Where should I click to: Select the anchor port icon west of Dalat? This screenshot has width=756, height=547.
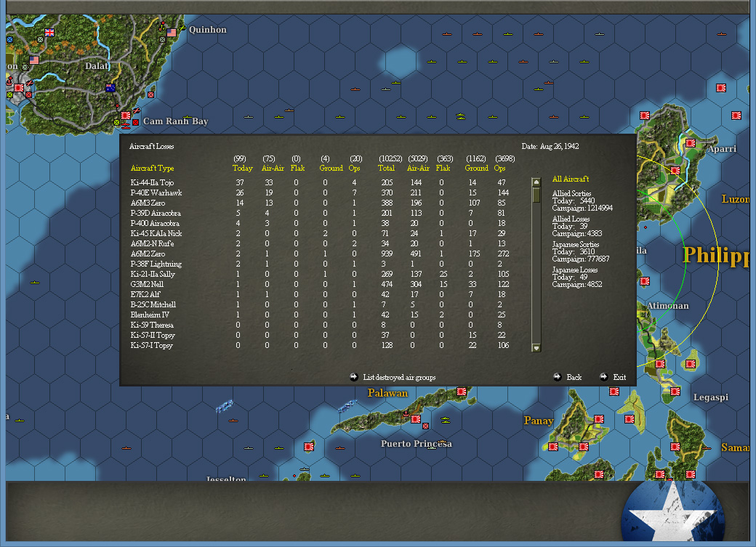click(x=9, y=82)
